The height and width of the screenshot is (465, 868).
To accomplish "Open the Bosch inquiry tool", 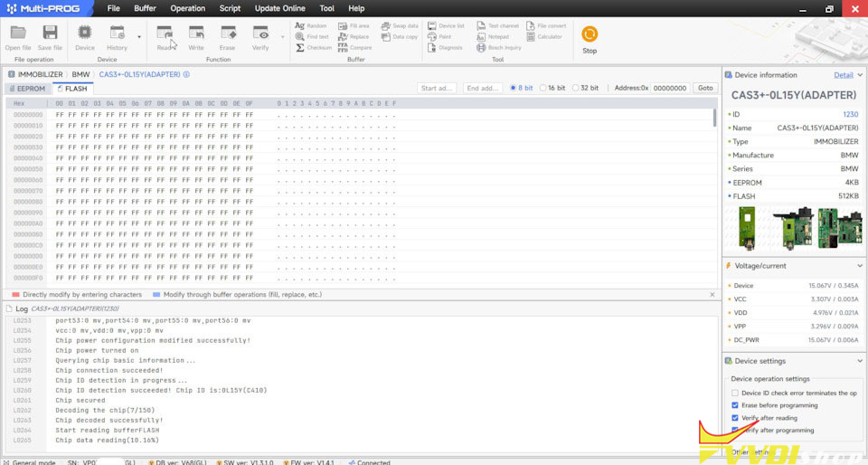I will click(x=497, y=48).
